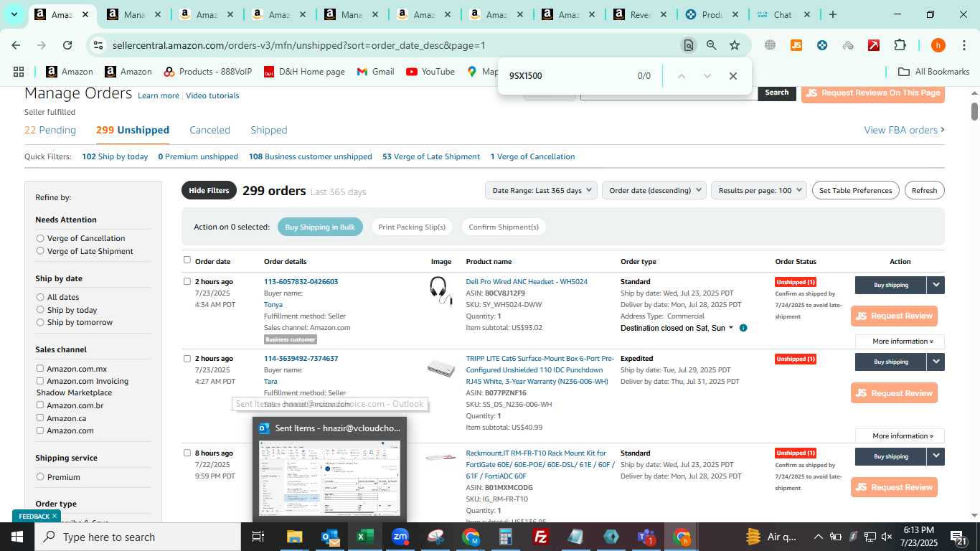Screen dimensions: 980x551
Task: Bookmark this page with the star icon
Action: click(735, 44)
